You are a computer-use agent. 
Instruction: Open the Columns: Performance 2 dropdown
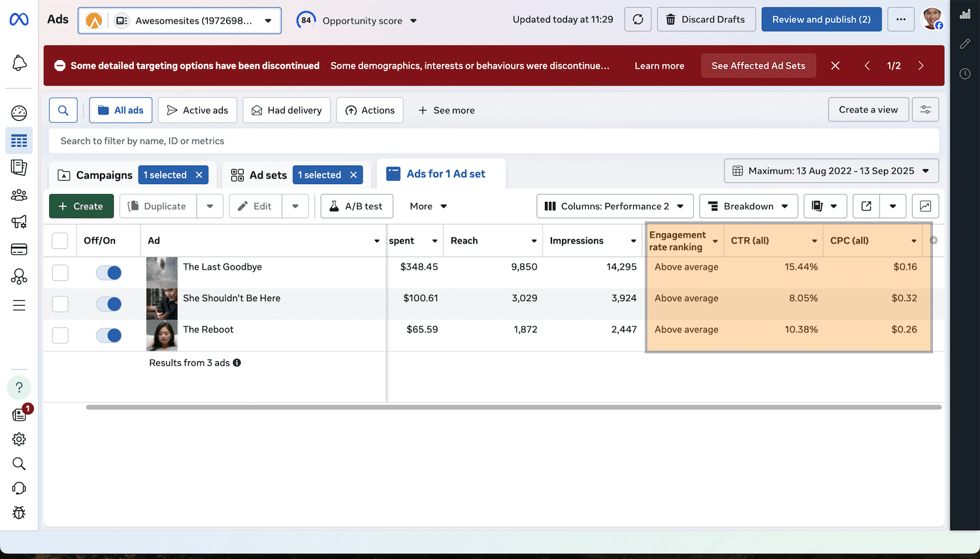pyautogui.click(x=614, y=206)
